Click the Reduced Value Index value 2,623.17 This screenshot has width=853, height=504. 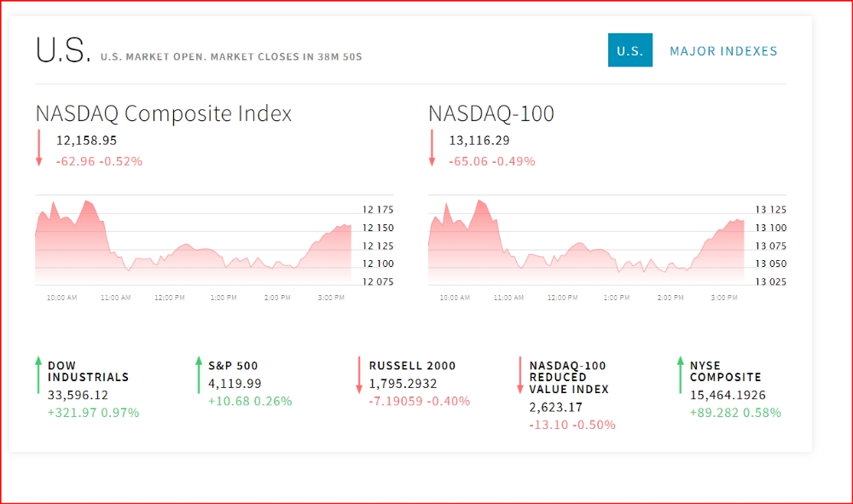pyautogui.click(x=556, y=408)
